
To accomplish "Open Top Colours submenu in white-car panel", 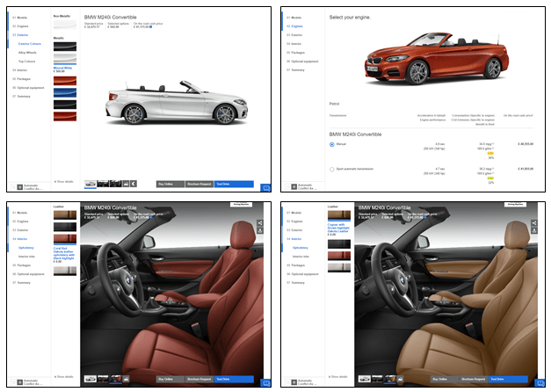I will 26,62.
